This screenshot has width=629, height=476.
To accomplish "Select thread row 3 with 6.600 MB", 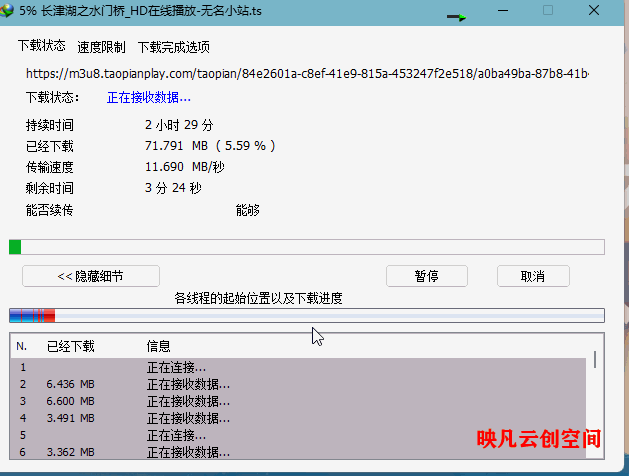I will pyautogui.click(x=298, y=401).
